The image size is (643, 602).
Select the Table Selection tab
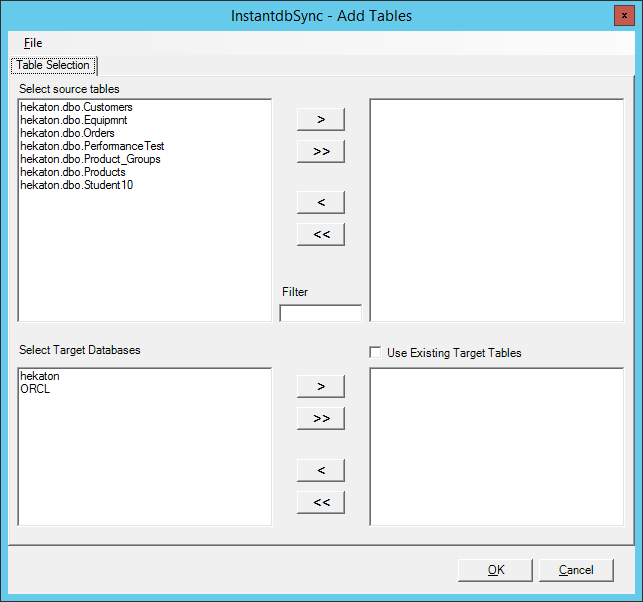click(53, 65)
